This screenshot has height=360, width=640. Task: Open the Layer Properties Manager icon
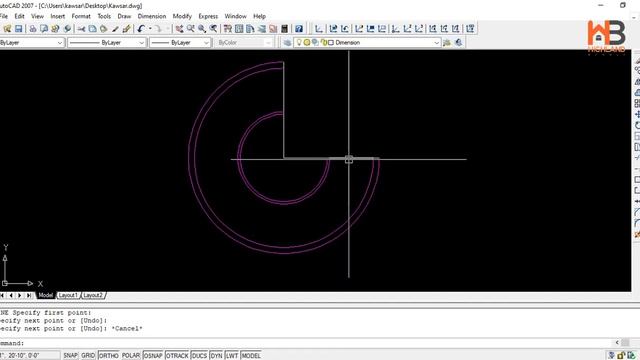point(287,42)
